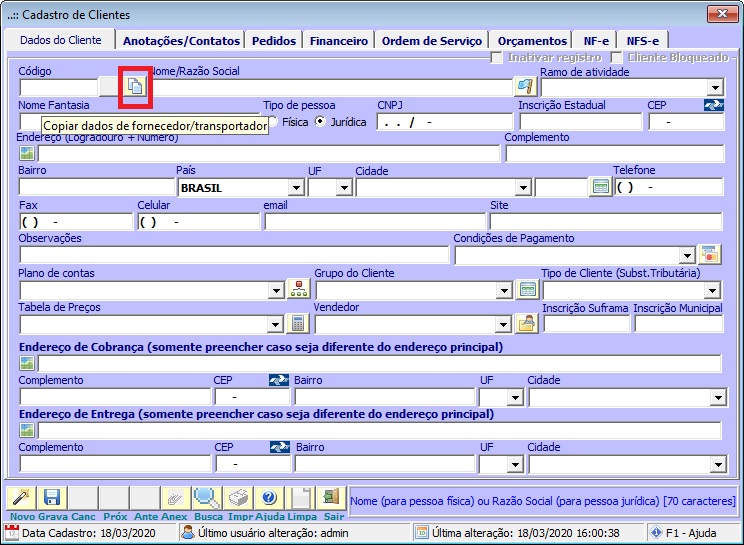Click the map icon in Endereço de Cobrança

tap(27, 363)
